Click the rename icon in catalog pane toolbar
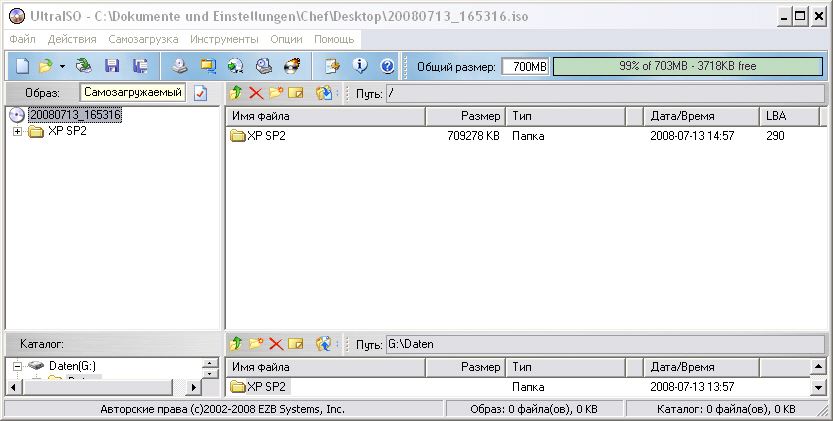 pyautogui.click(x=295, y=344)
